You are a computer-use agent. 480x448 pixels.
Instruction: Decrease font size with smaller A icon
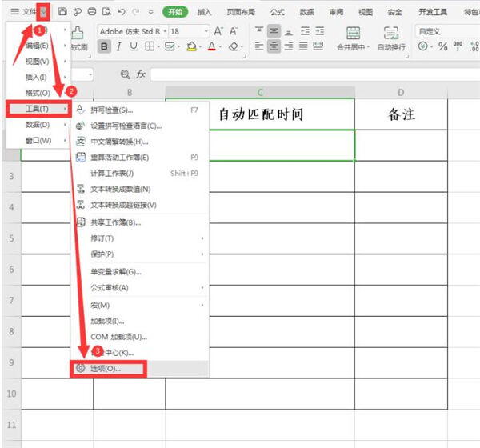coord(234,31)
